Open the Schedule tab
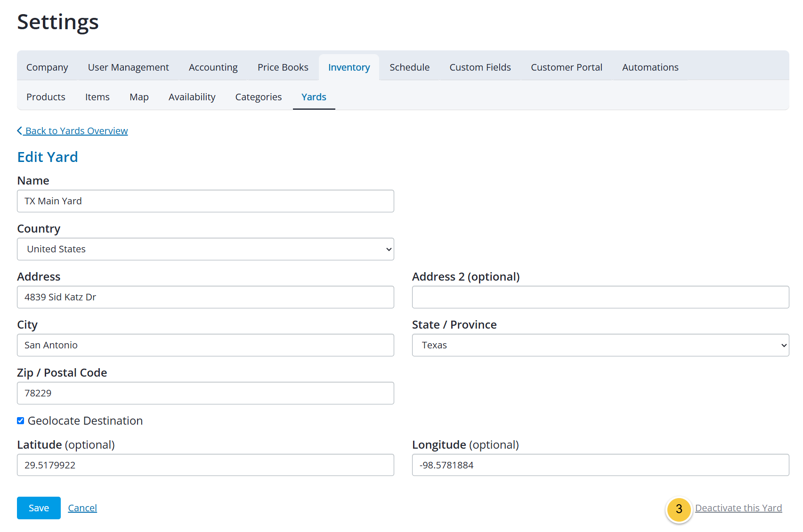Viewport: 803px width, 532px height. [x=409, y=67]
